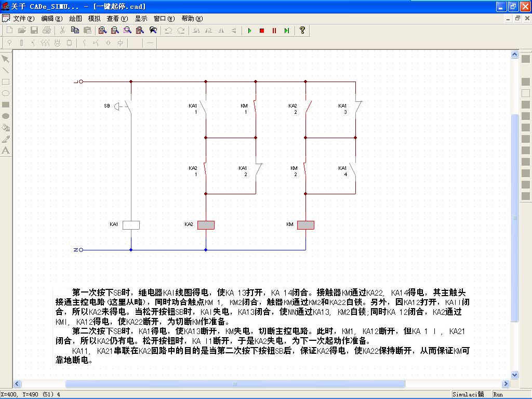
Task: Select the horizontal wire component tool
Action: coord(150,43)
